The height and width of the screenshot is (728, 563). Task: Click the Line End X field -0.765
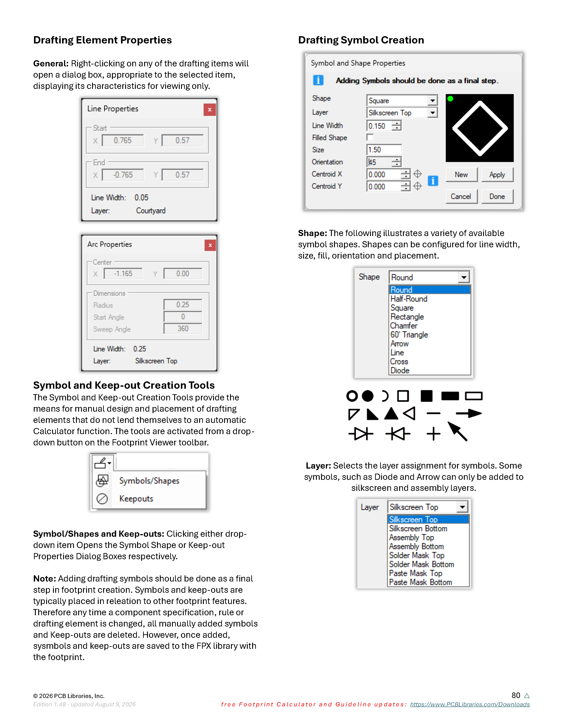click(123, 175)
